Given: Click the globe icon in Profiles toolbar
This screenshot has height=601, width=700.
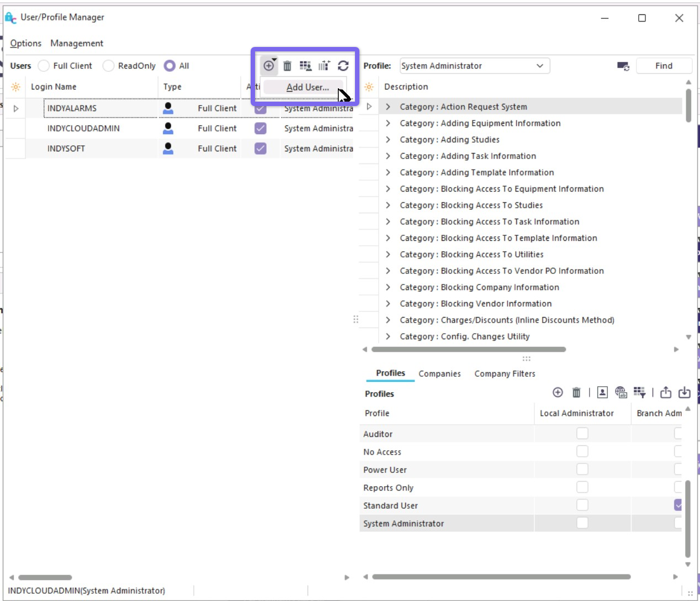Looking at the screenshot, I should click(x=621, y=392).
